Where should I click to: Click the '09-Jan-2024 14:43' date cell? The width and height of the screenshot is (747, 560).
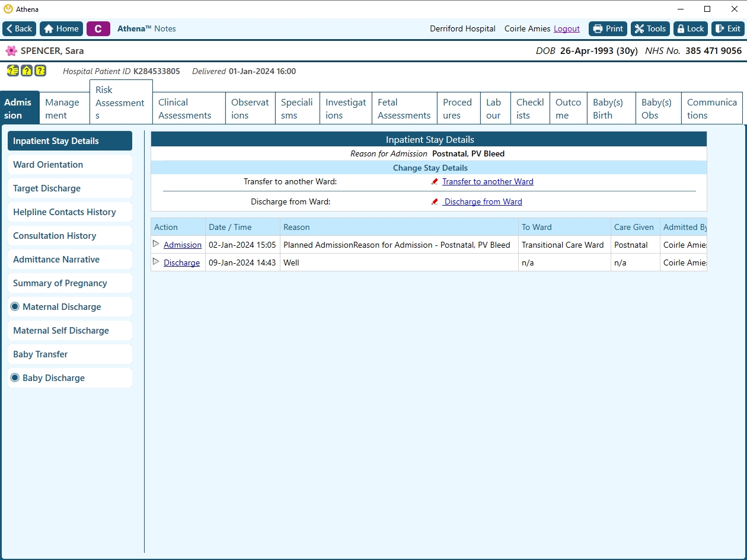pos(242,263)
